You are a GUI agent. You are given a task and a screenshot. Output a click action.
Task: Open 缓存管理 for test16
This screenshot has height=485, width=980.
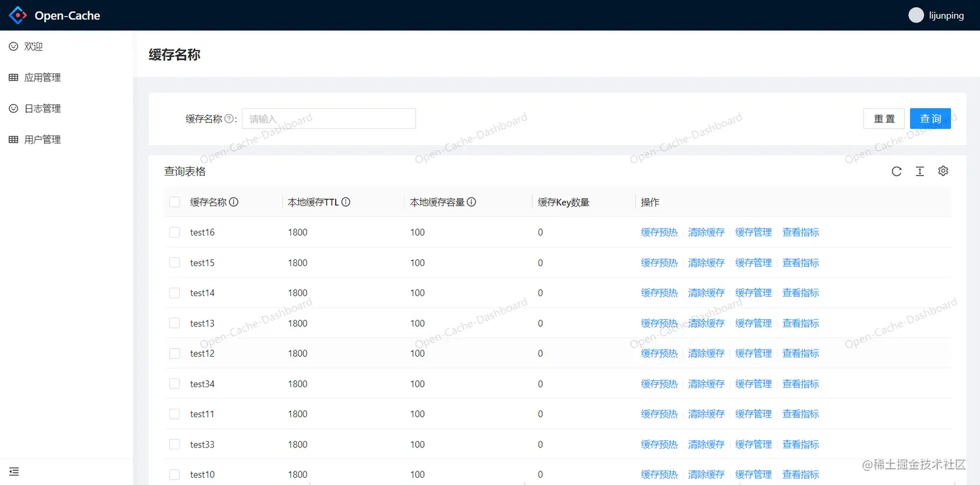click(x=754, y=232)
